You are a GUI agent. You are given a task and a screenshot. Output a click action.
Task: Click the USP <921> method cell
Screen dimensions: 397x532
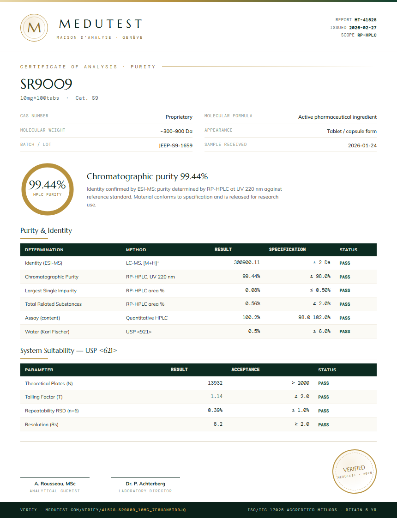[138, 332]
